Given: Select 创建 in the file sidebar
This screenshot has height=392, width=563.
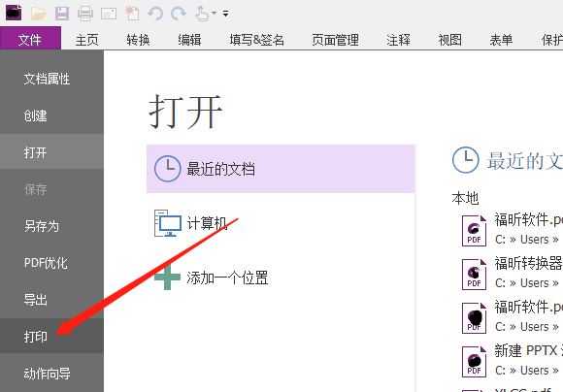Looking at the screenshot, I should (x=51, y=115).
